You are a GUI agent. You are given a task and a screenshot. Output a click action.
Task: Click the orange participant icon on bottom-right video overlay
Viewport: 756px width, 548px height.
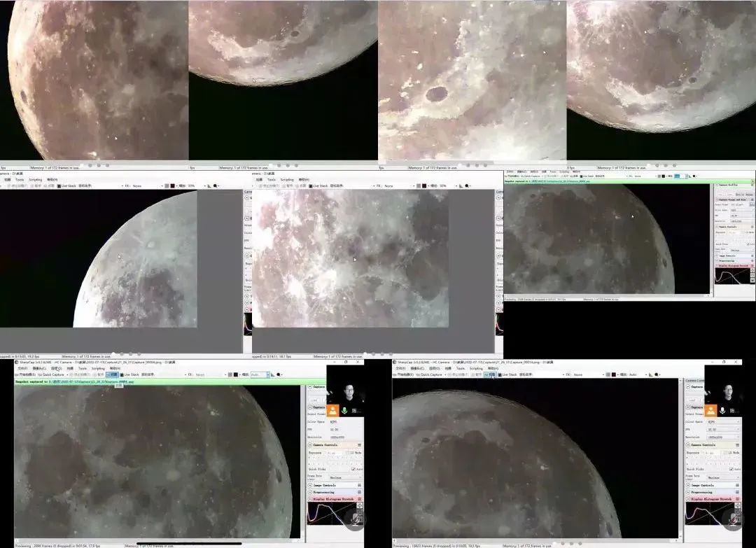click(710, 412)
